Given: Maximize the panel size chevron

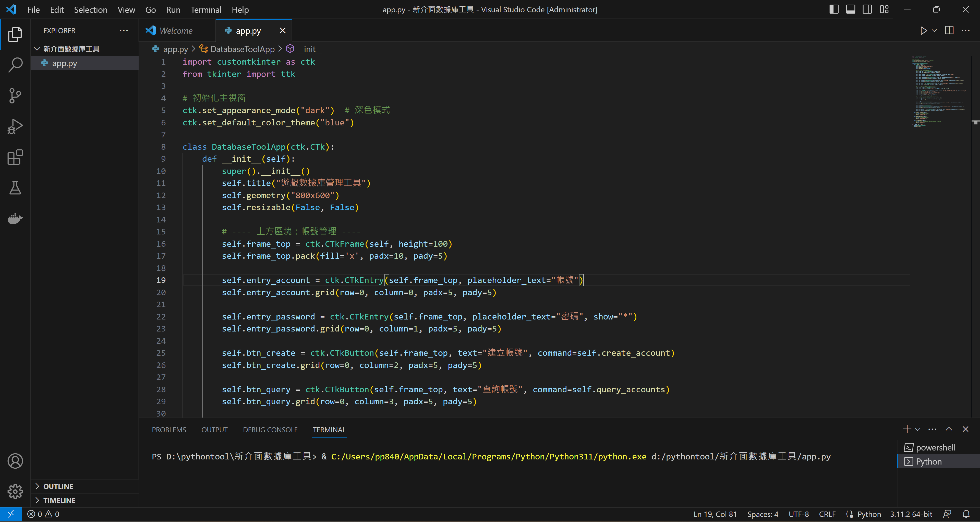Looking at the screenshot, I should (949, 429).
